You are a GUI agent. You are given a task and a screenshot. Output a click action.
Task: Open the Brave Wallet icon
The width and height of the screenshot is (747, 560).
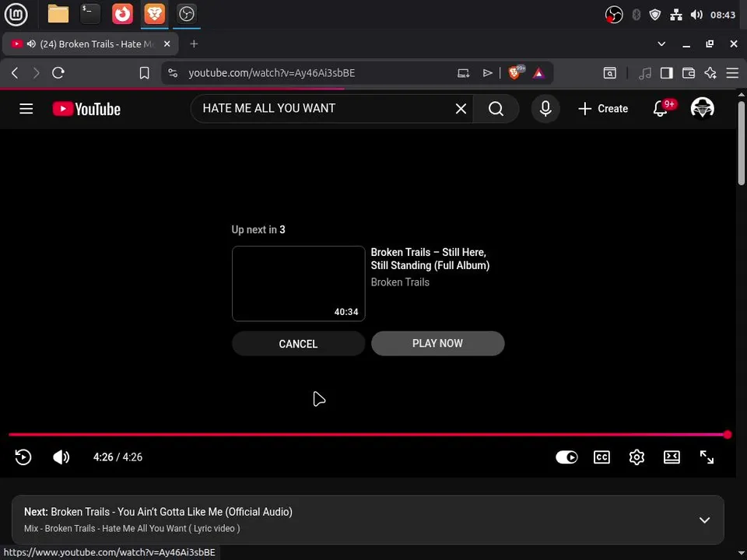click(x=689, y=73)
